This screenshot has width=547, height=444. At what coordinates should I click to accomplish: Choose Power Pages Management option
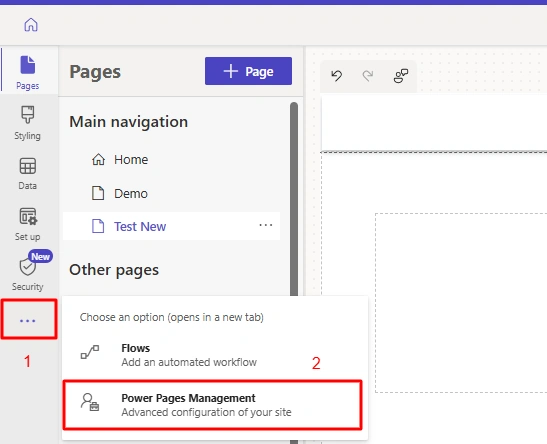click(213, 405)
